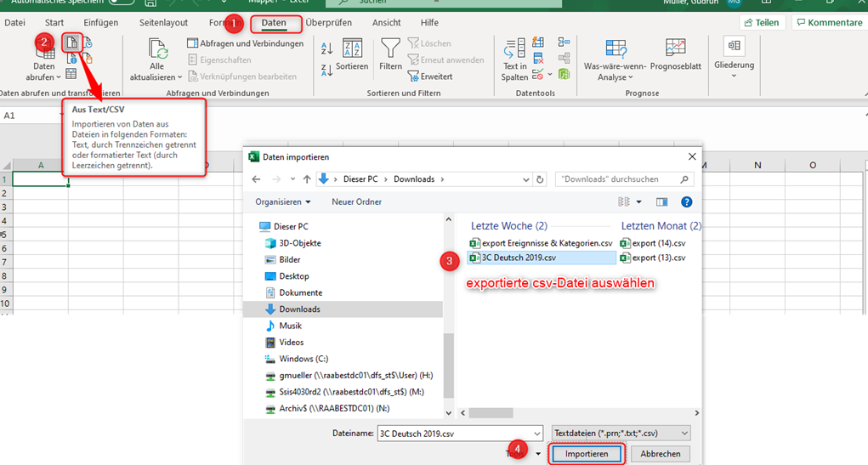Open the Organisieren dropdown menu

pos(283,201)
